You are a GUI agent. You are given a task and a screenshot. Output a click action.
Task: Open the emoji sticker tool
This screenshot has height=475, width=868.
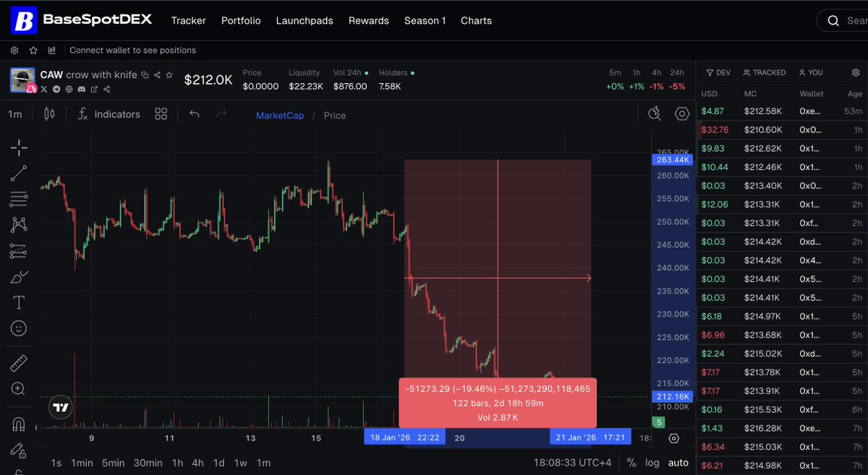coord(19,328)
